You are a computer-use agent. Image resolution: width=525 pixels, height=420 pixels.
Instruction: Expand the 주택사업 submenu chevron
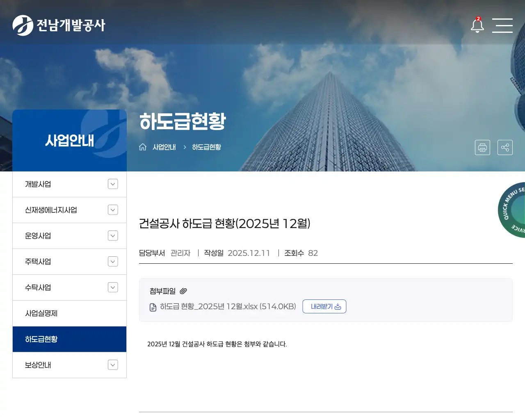coord(113,262)
